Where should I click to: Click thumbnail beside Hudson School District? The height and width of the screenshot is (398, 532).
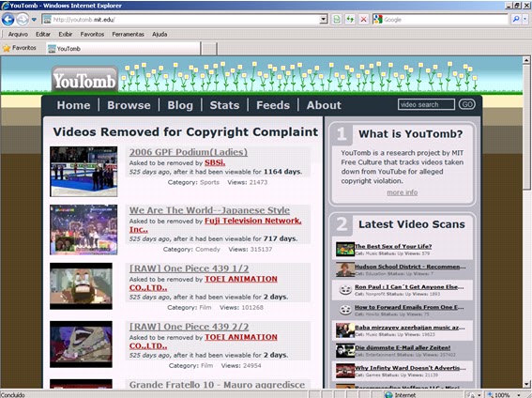345,269
